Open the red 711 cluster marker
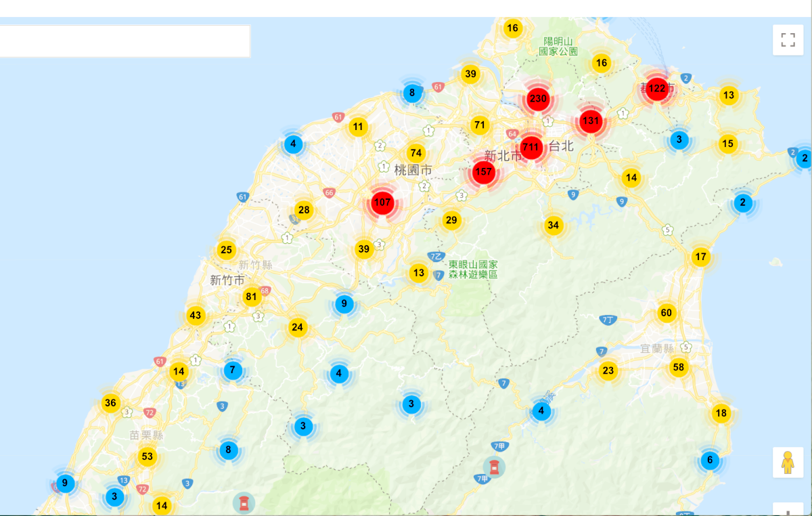The width and height of the screenshot is (812, 516). click(531, 147)
